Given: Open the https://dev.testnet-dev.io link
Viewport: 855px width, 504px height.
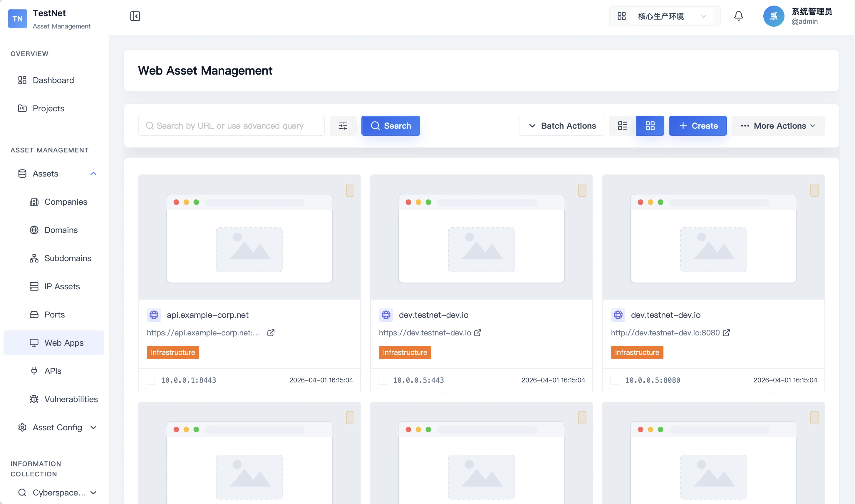Looking at the screenshot, I should tap(425, 333).
